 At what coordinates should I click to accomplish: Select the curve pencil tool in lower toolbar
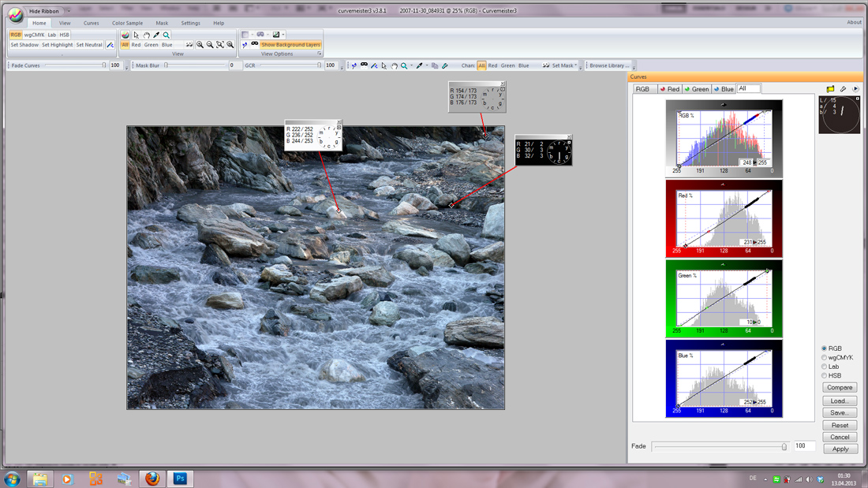tap(374, 65)
